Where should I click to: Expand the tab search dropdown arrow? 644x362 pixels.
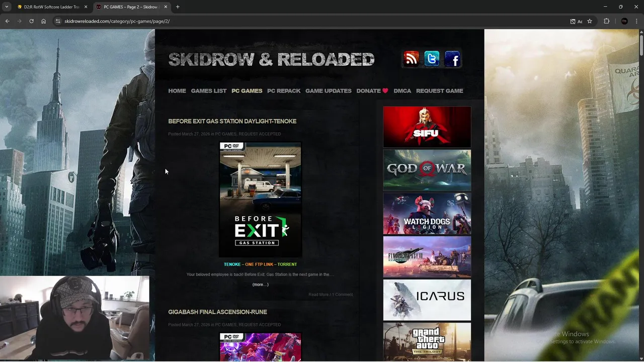pyautogui.click(x=7, y=7)
